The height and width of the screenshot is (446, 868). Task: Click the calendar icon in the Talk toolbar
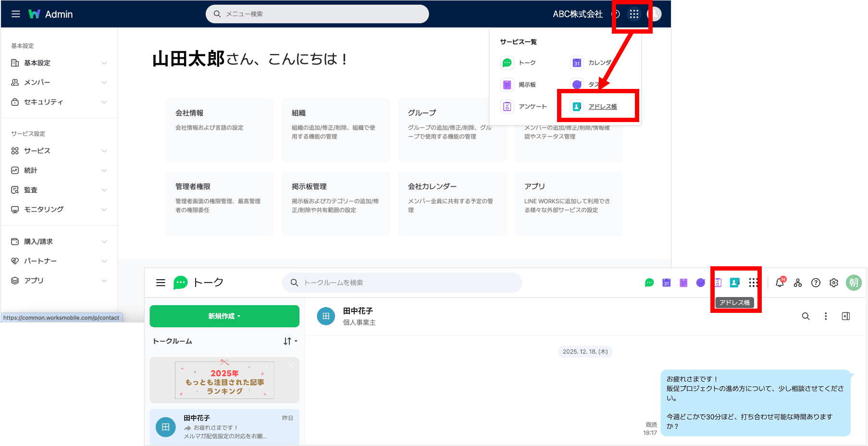click(666, 283)
